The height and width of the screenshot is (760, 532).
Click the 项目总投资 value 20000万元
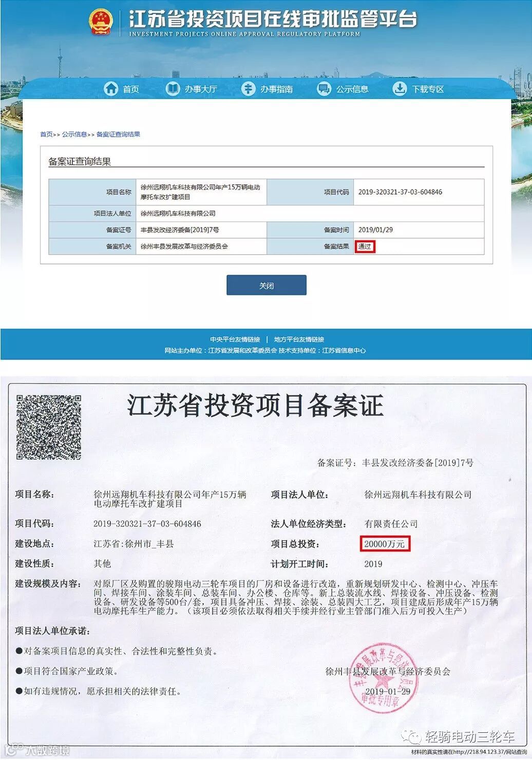pyautogui.click(x=385, y=544)
